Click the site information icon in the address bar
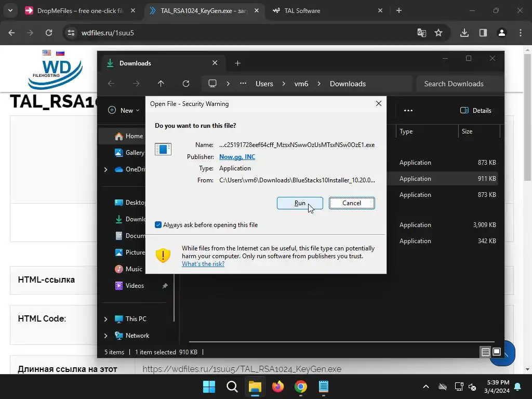 71,33
